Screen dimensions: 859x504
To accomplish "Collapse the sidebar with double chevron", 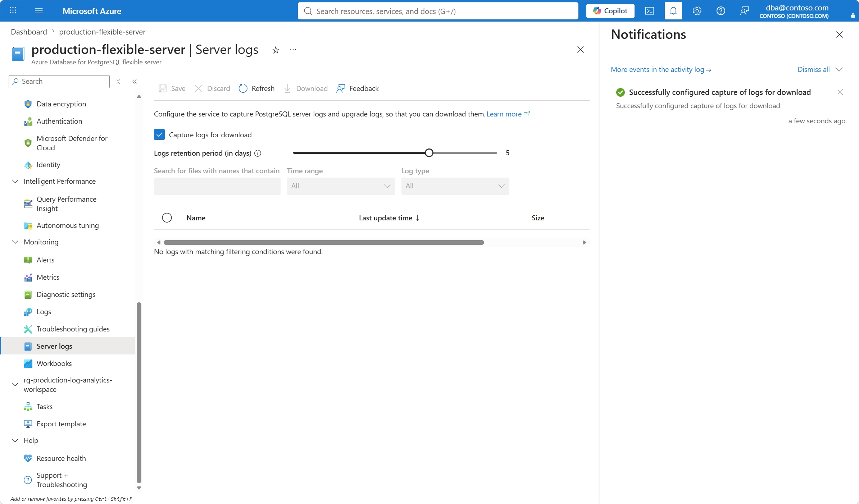I will pyautogui.click(x=135, y=82).
